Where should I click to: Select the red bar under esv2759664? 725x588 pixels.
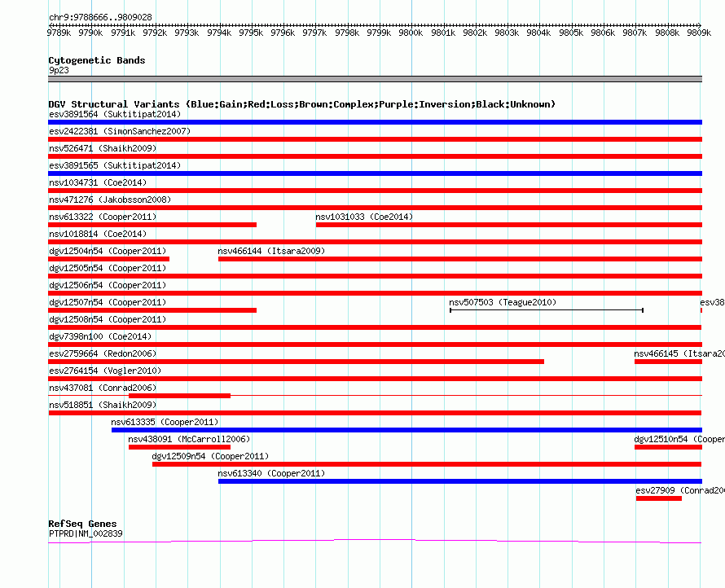click(296, 362)
